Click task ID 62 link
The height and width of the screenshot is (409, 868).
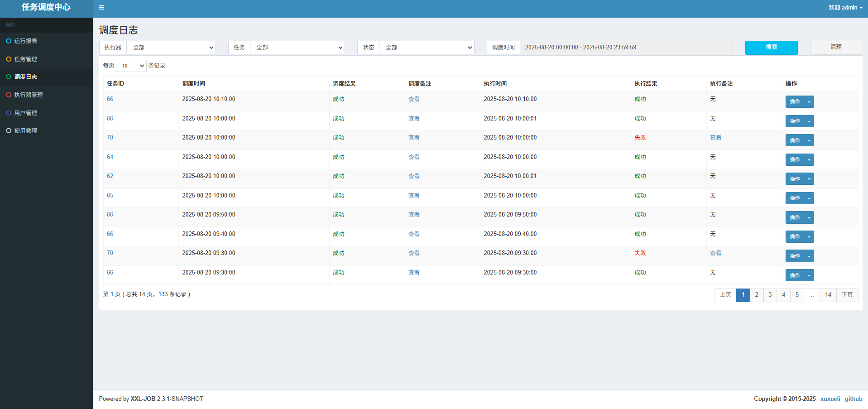pyautogui.click(x=110, y=176)
